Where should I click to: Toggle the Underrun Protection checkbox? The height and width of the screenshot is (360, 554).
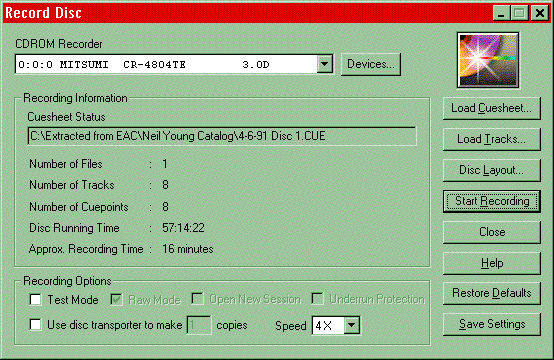317,299
